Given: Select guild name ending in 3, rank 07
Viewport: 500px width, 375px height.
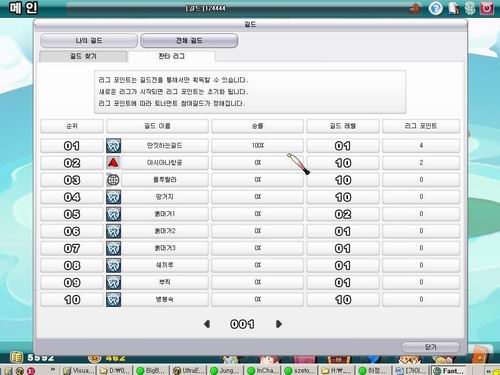Looking at the screenshot, I should [x=164, y=248].
